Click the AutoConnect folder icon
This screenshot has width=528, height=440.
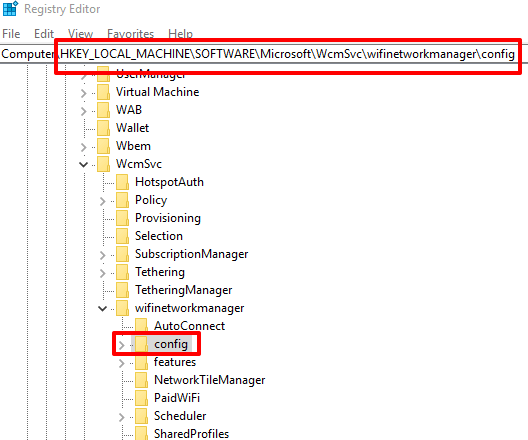coord(141,326)
